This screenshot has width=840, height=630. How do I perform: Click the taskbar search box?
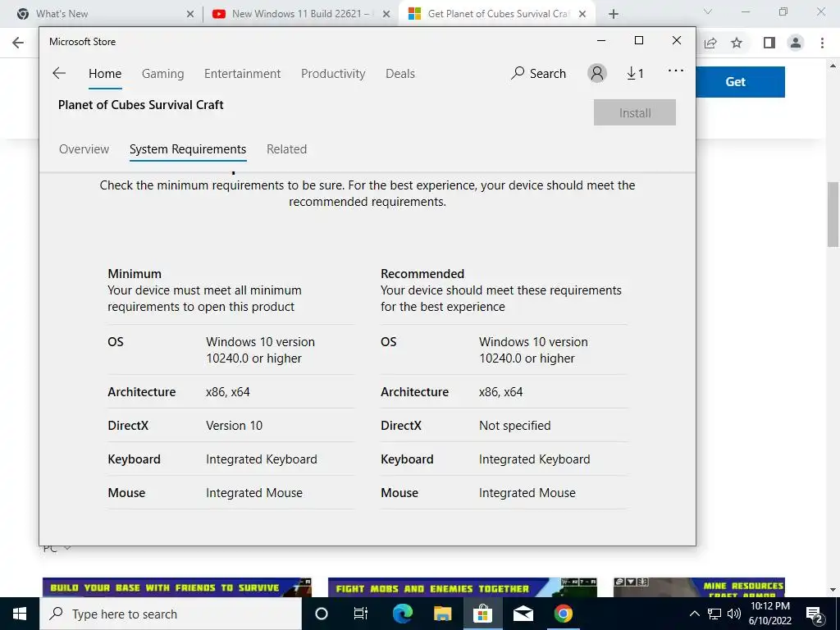pyautogui.click(x=171, y=614)
